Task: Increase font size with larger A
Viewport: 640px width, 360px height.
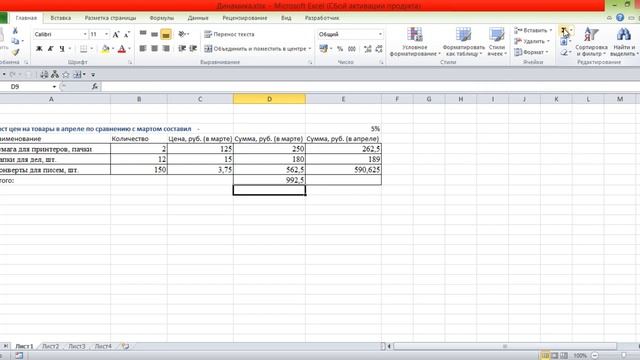Action: pyautogui.click(x=116, y=35)
